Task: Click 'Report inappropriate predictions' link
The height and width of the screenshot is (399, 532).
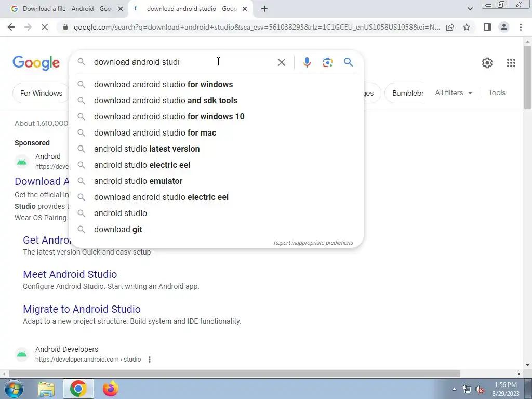Action: point(313,243)
